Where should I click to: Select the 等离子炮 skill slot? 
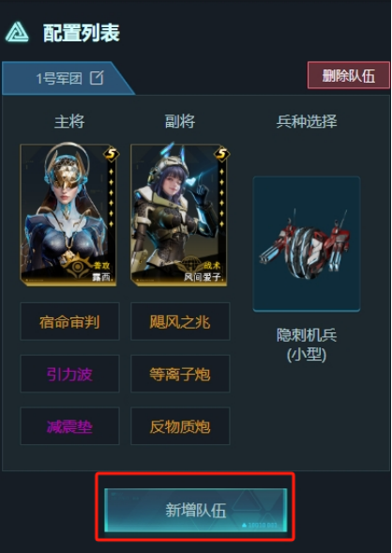(x=180, y=374)
